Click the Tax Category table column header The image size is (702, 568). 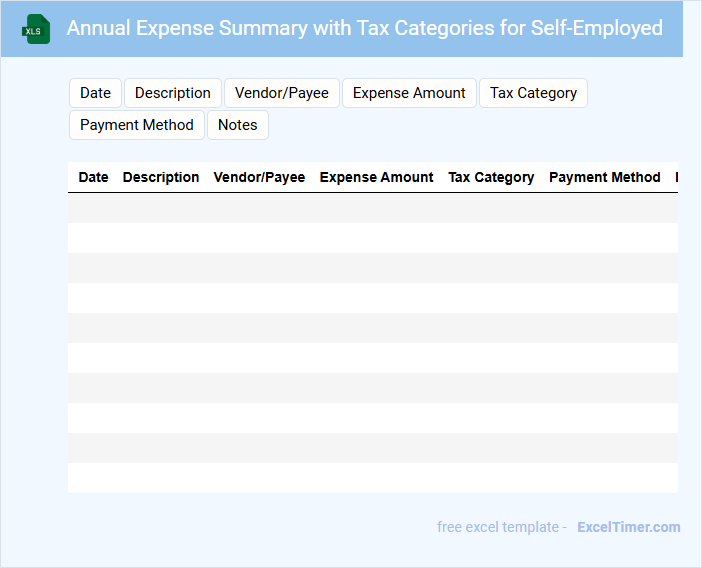click(491, 177)
